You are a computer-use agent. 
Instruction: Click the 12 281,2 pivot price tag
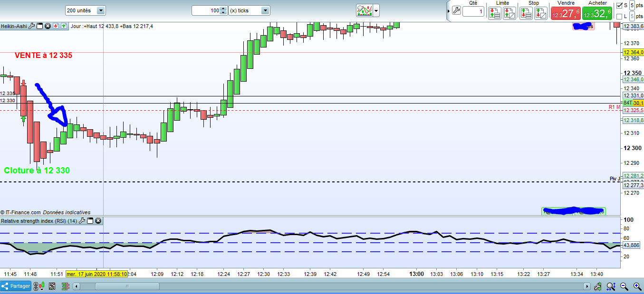point(634,175)
